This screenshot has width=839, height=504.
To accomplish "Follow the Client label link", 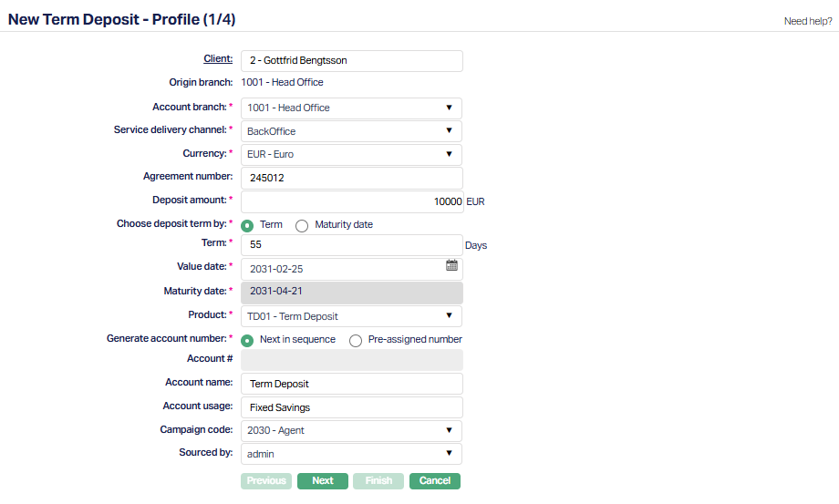I will tap(218, 59).
